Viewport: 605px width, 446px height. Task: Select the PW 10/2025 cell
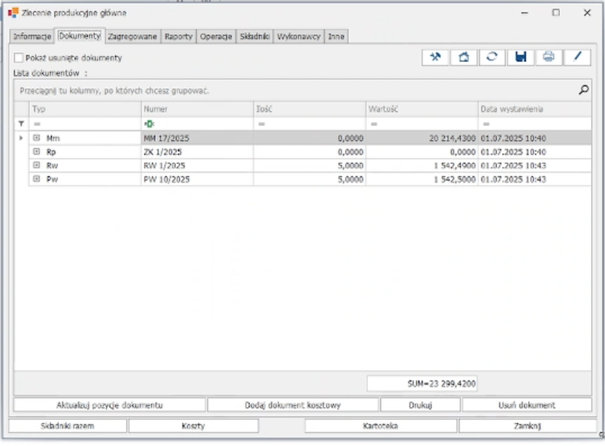point(197,179)
